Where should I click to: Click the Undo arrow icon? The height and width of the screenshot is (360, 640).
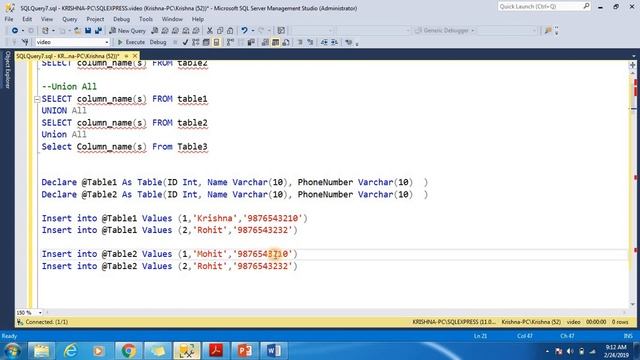pyautogui.click(x=244, y=31)
